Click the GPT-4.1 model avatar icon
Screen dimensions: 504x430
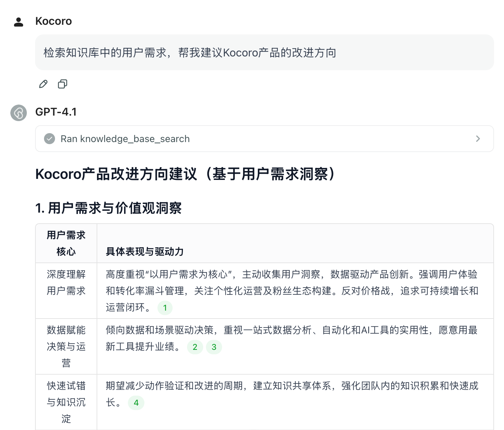point(19,113)
